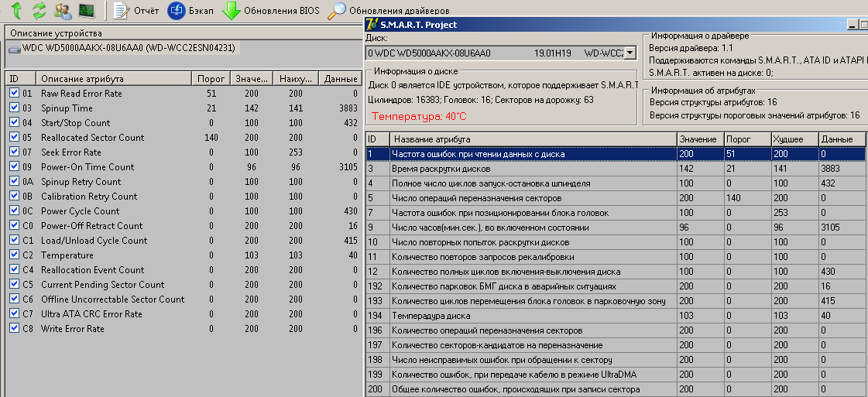Minimize the S.M.A.R.T. Project window
The image size is (868, 397).
point(852,25)
